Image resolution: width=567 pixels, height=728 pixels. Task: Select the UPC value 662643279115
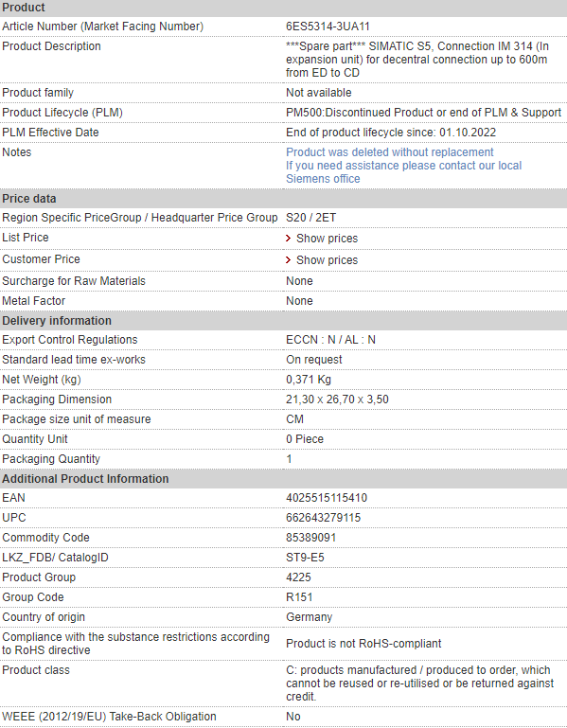tap(323, 518)
